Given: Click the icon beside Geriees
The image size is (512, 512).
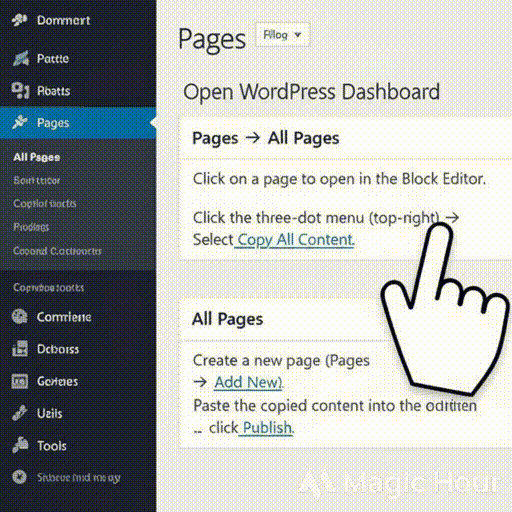Looking at the screenshot, I should coord(20,381).
